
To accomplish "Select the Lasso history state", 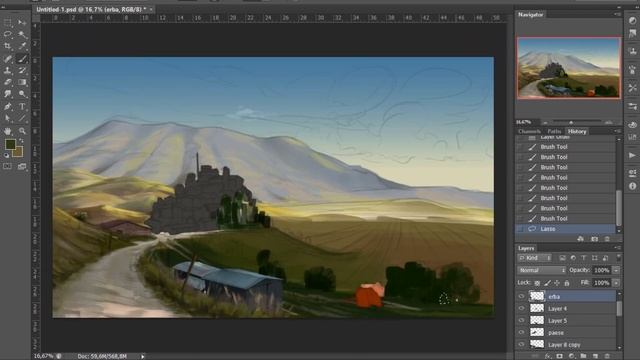I will click(x=566, y=229).
